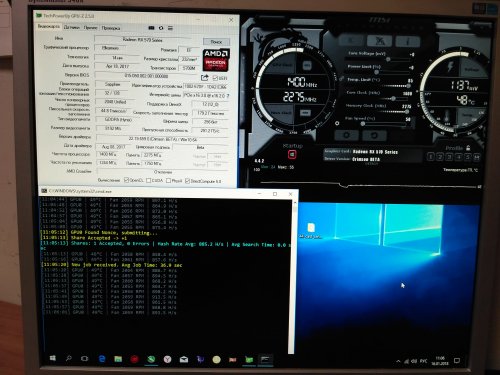This screenshot has height=375, width=500.
Task: Click 'Share Accepted' line in miner console
Action: coord(83,238)
